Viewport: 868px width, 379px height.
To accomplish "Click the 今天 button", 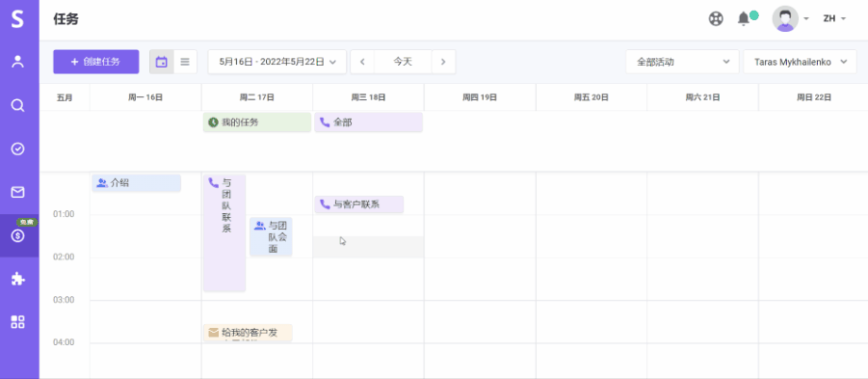I will (x=403, y=62).
